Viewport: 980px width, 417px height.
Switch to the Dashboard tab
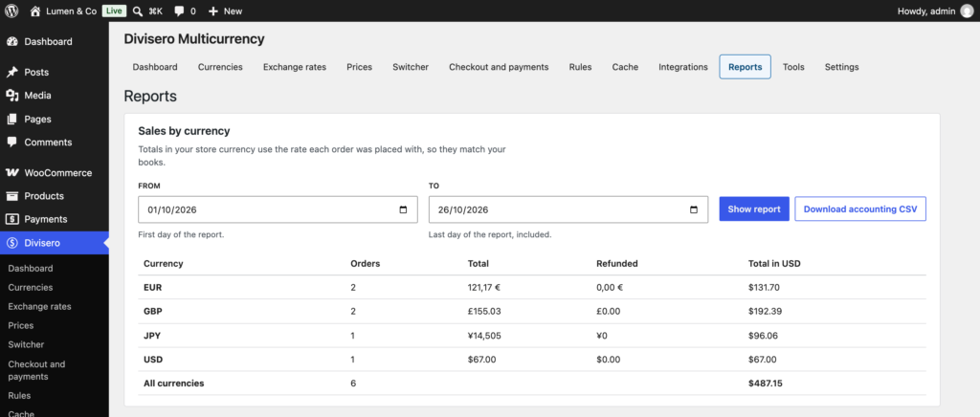click(155, 67)
